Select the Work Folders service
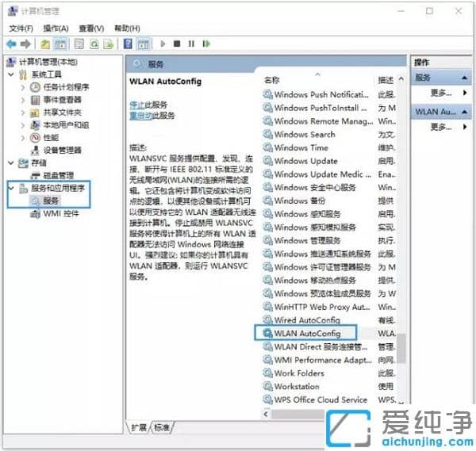 294,373
